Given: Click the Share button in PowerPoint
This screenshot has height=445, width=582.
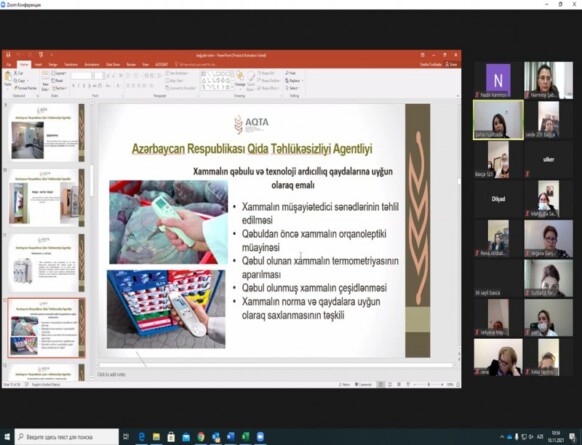Looking at the screenshot, I should pyautogui.click(x=451, y=64).
